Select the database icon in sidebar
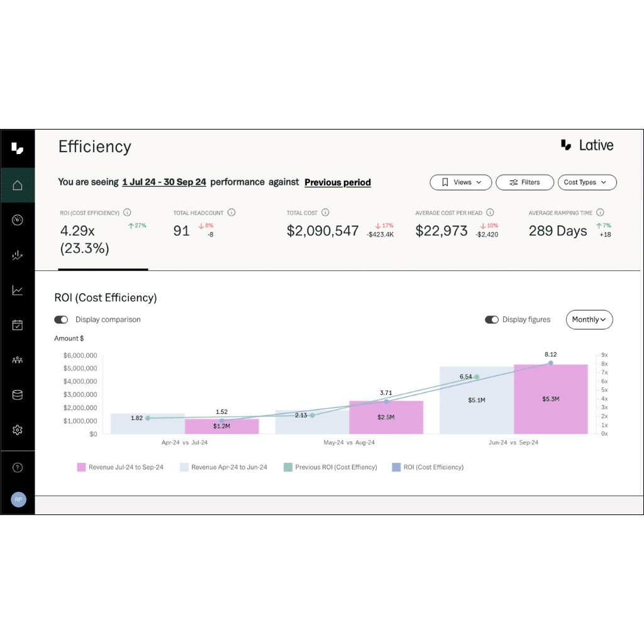The image size is (644, 644). [18, 394]
